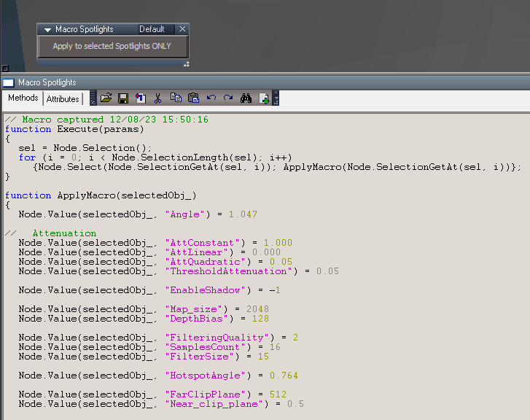Click "function Execute(params)" line

tap(74, 129)
